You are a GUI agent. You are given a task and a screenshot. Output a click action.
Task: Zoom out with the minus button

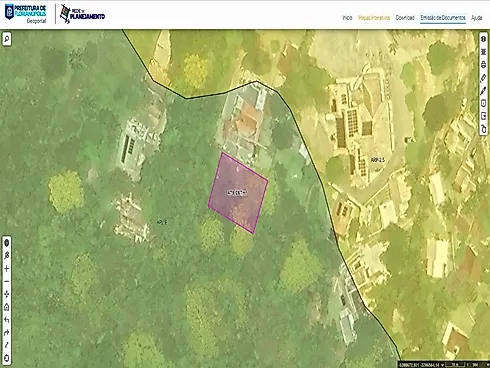7,281
